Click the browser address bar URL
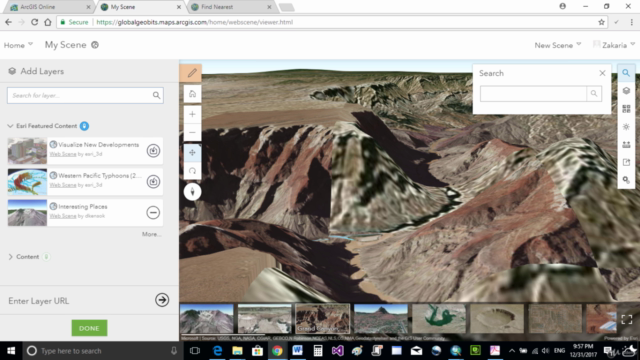The image size is (640, 360). (195, 22)
